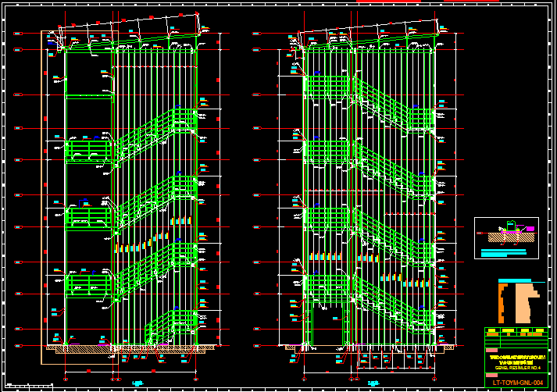Pick the peach outline rectangle around the left tower
Viewport: 557px width, 392px height.
point(80,198)
